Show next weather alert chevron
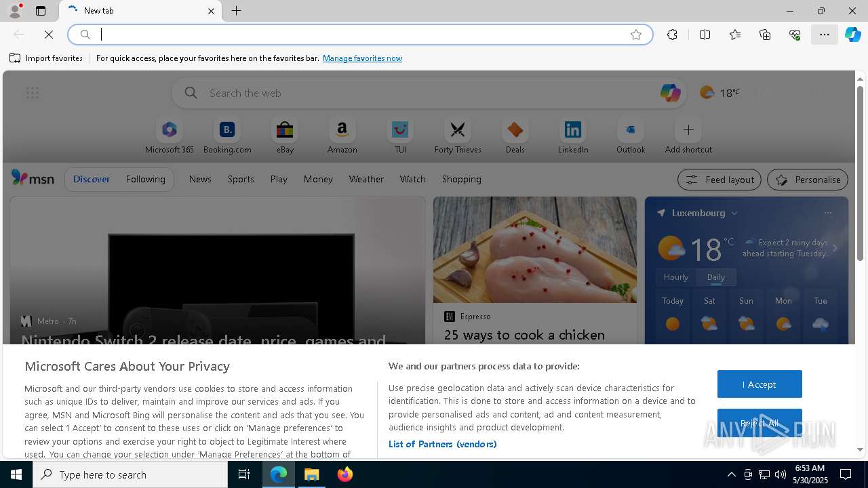This screenshot has height=488, width=868. [x=835, y=248]
